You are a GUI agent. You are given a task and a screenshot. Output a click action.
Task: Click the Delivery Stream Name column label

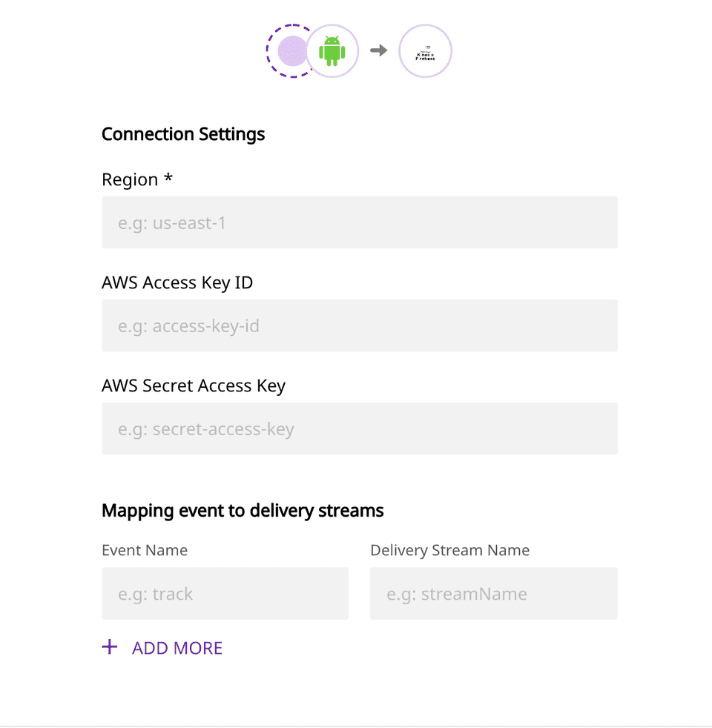coord(449,550)
